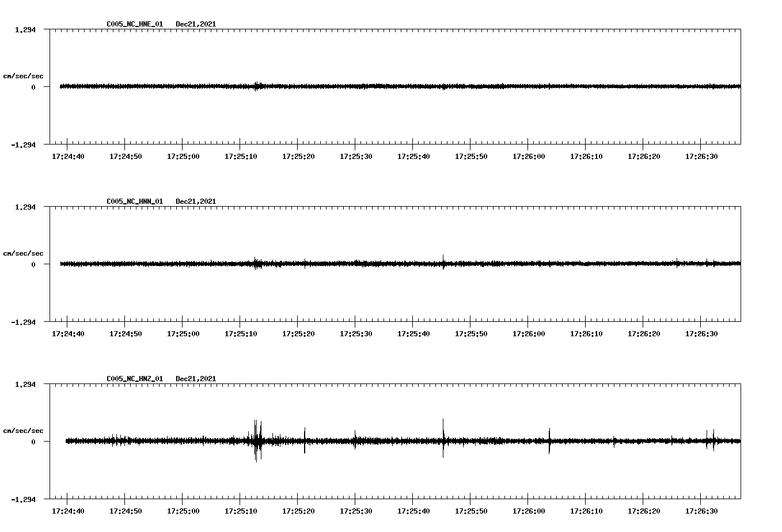Click the 17:25:40 time label under HNN plot
Image resolution: width=782 pixels, height=532 pixels.
413,334
